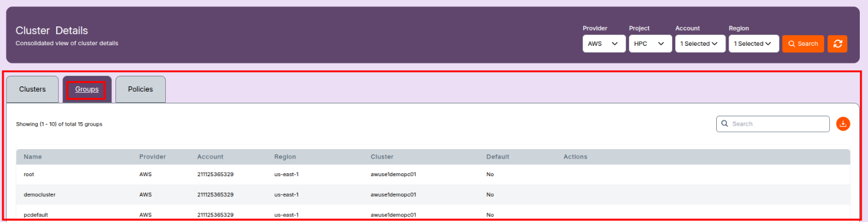This screenshot has height=222, width=868.
Task: Click awuse1demopc01 in the root row
Action: tap(393, 174)
